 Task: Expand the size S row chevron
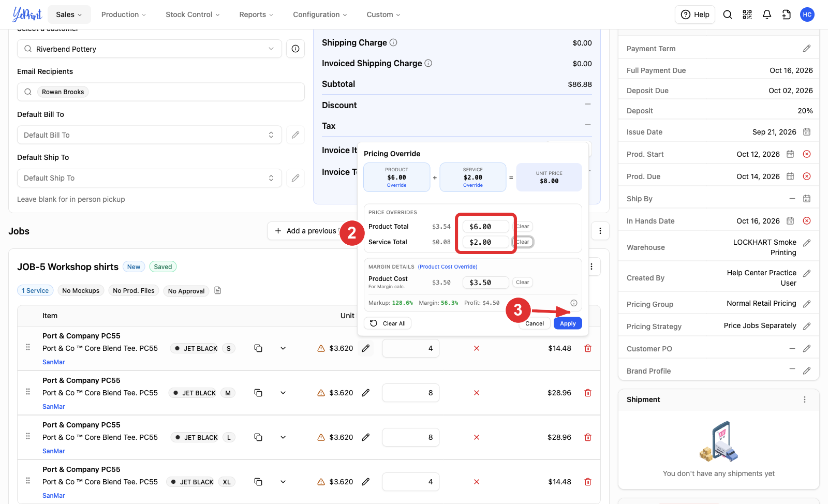[283, 348]
